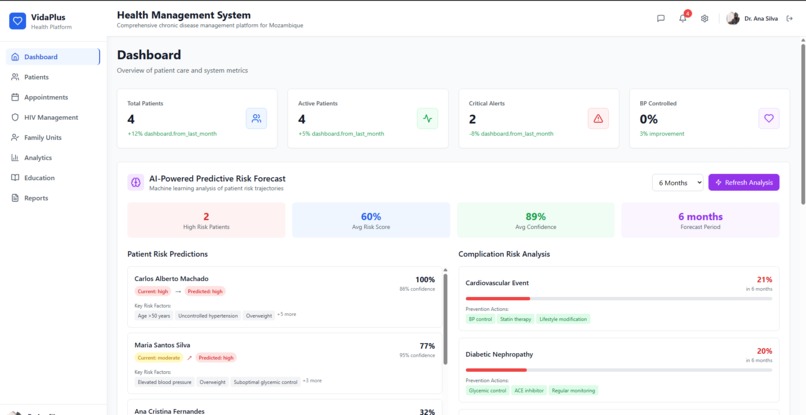
Task: Click the Appointments calendar icon in sidebar
Action: tap(15, 97)
